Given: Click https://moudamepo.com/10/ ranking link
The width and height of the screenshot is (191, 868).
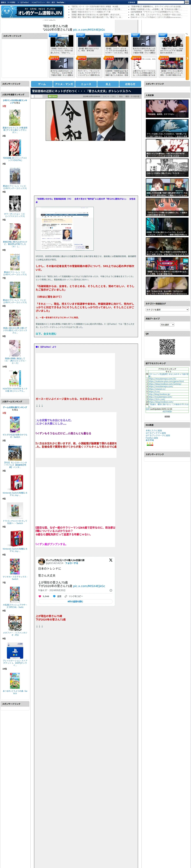Looking at the screenshot, I should [162, 378].
